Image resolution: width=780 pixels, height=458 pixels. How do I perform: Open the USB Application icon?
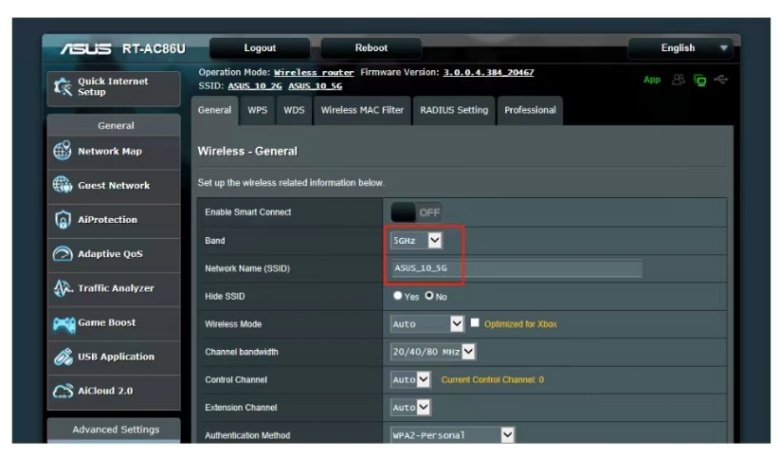62,357
